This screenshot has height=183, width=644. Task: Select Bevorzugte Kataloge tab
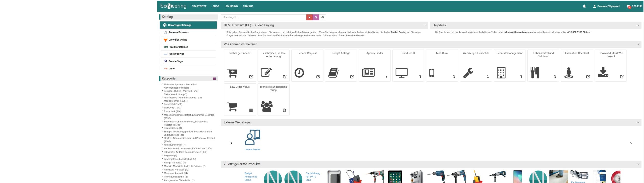(188, 25)
